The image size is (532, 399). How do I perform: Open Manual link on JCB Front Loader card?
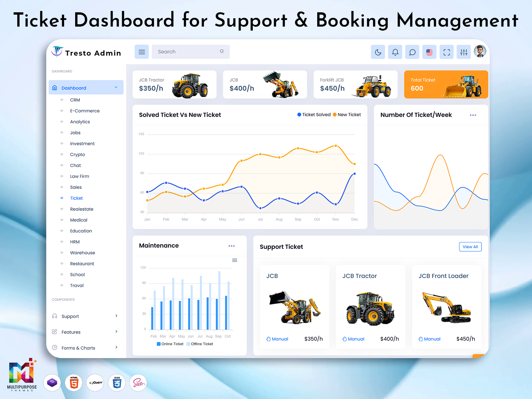(x=429, y=339)
